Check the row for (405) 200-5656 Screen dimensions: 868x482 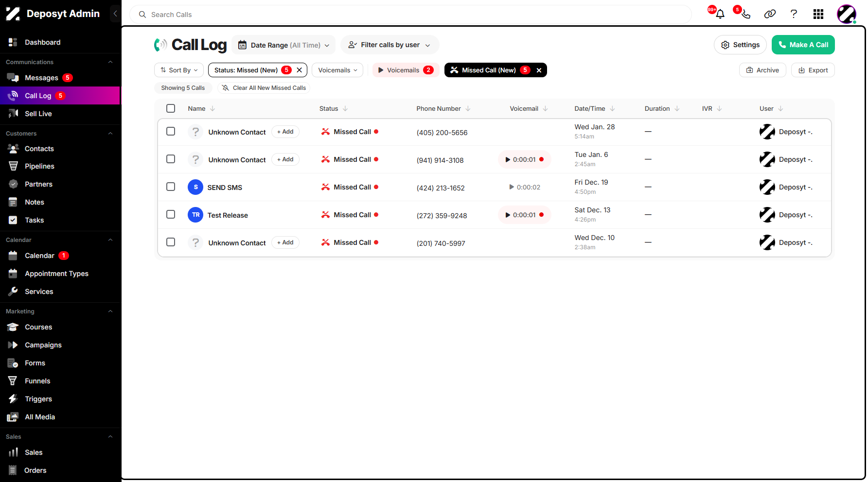[171, 131]
